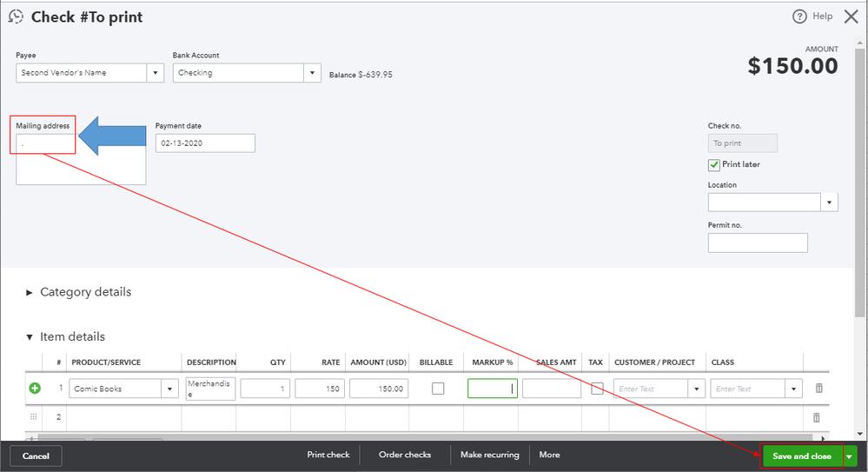Click the Customer / Project Enter Text field
The width and height of the screenshot is (868, 472).
651,389
